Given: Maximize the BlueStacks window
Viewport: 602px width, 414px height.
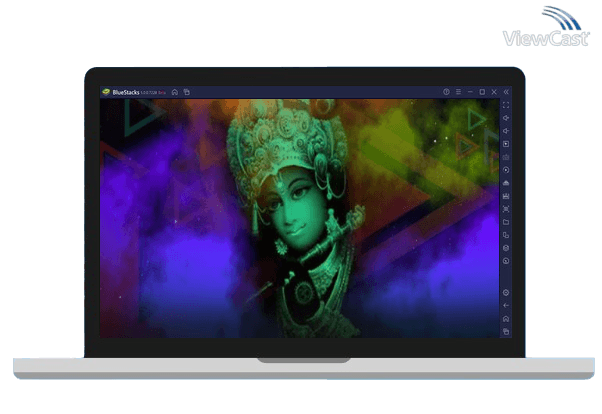Looking at the screenshot, I should click(482, 92).
